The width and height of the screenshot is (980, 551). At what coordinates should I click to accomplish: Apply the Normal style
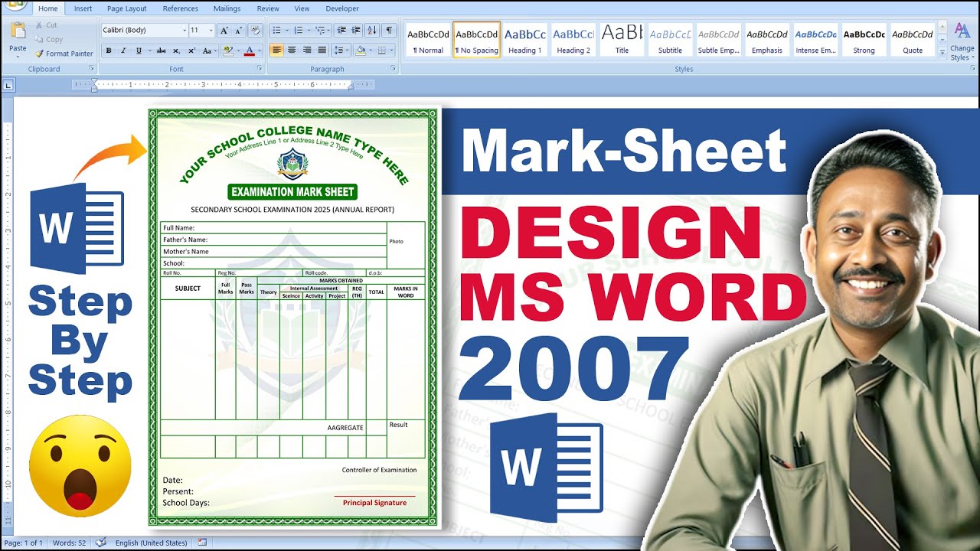coord(429,40)
